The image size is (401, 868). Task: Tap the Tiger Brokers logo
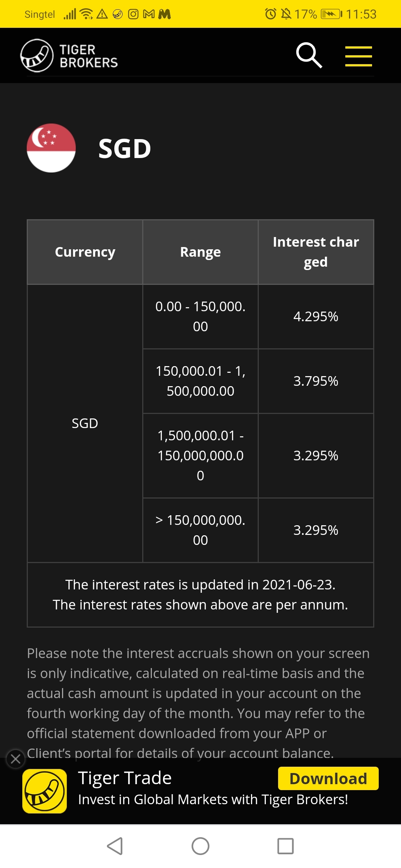click(69, 56)
